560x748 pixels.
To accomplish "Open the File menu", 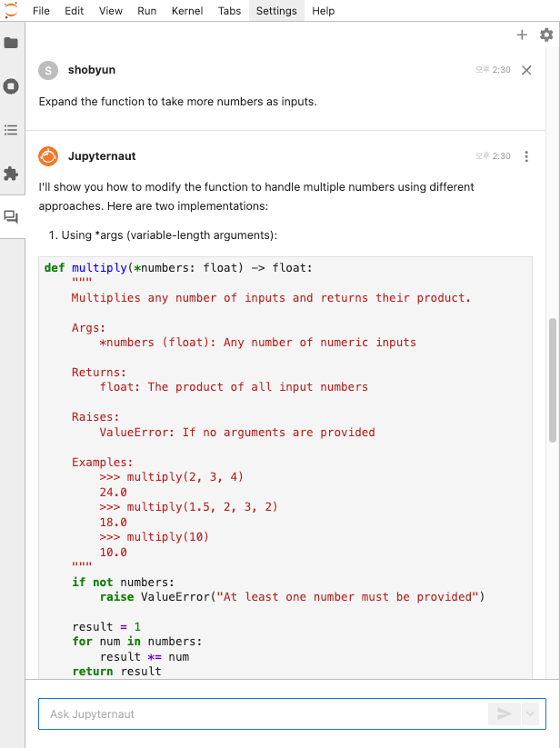I will click(40, 11).
